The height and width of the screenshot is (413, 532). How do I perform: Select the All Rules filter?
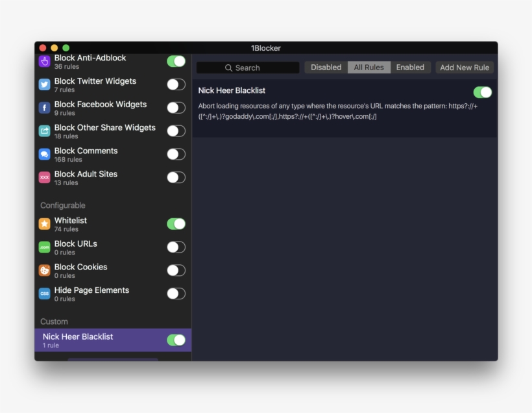[x=369, y=68]
